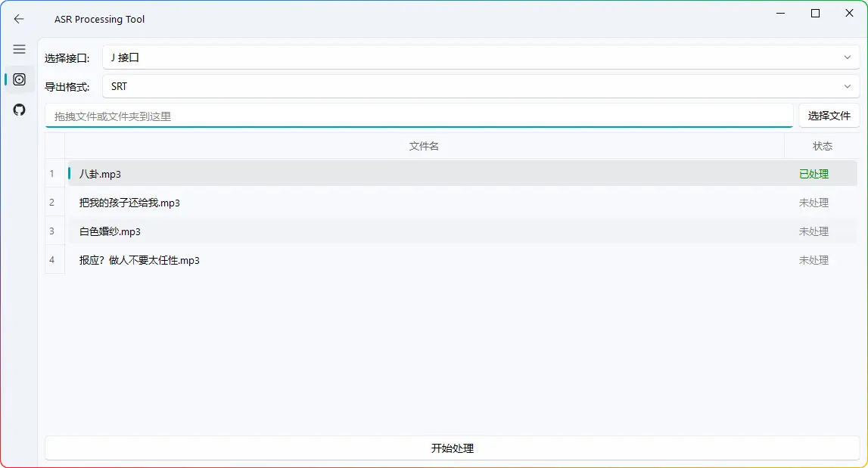Click the 状态 column header
This screenshot has height=468, width=868.
point(822,146)
